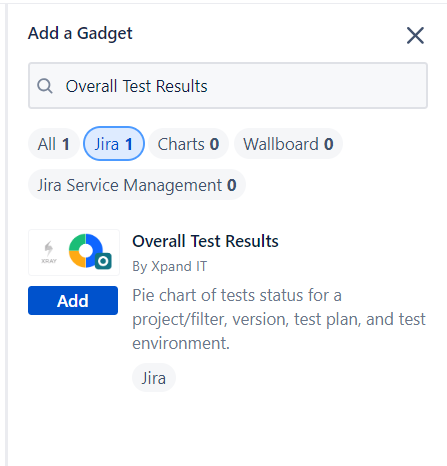
Task: Click the teal camera badge icon
Action: (103, 261)
